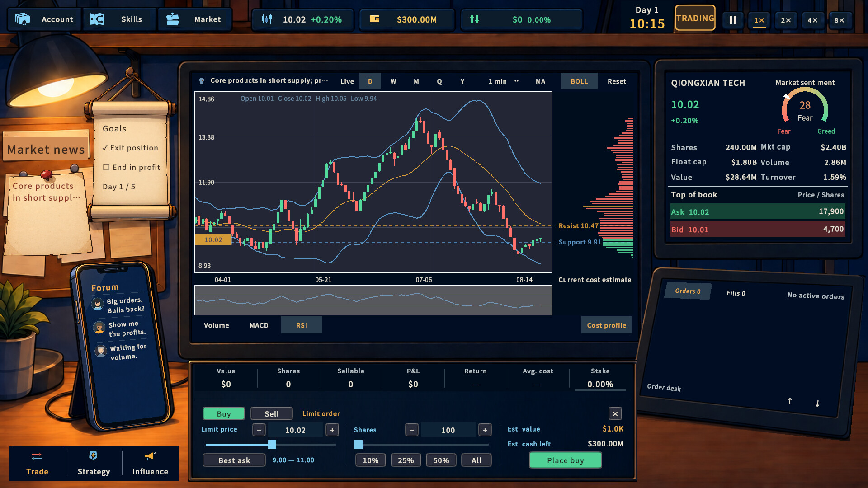
Task: Click the shares 100 input field
Action: coord(448,430)
